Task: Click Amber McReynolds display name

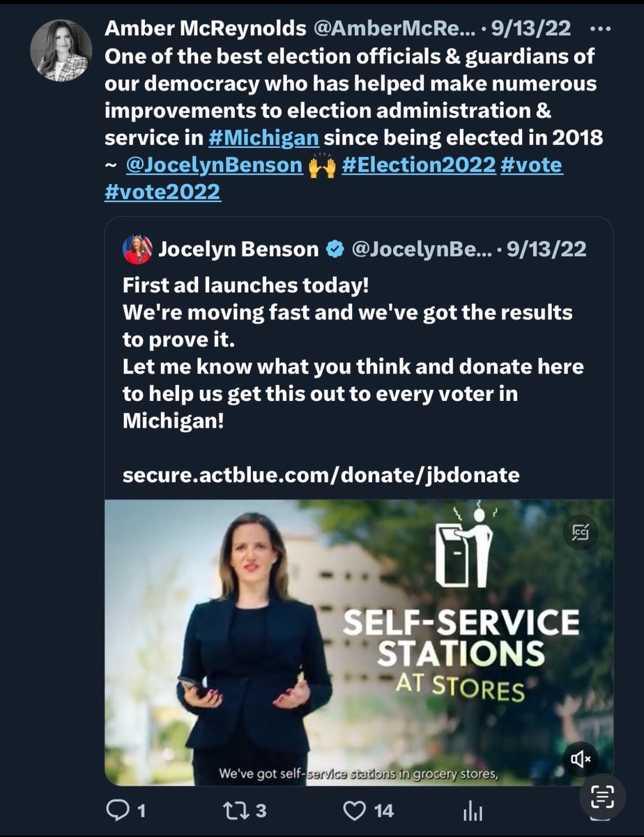Action: [205, 29]
